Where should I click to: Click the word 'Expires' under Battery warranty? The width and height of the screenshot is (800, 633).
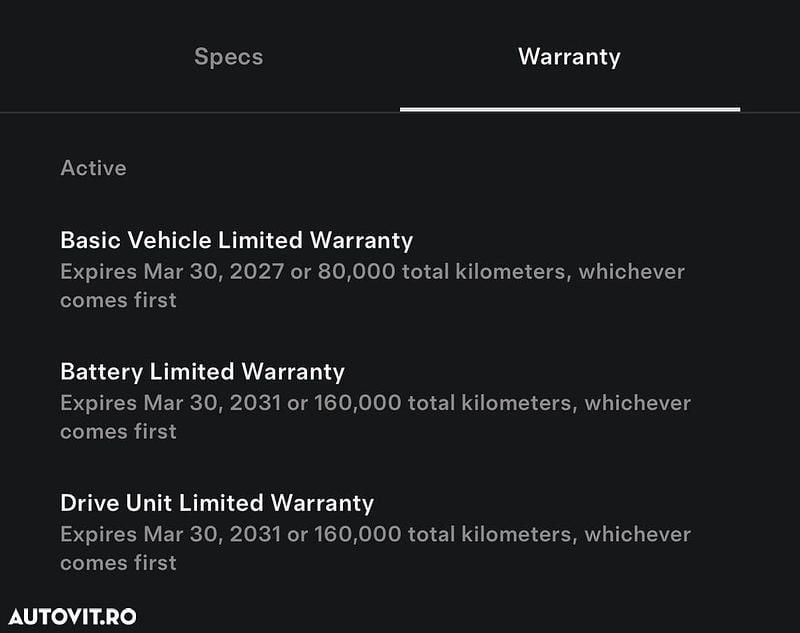tap(97, 403)
